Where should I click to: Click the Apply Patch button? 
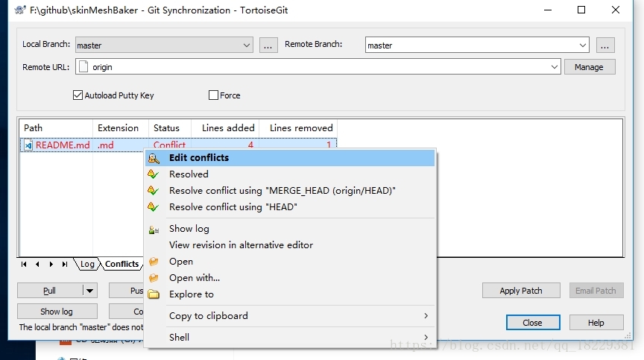pos(521,291)
